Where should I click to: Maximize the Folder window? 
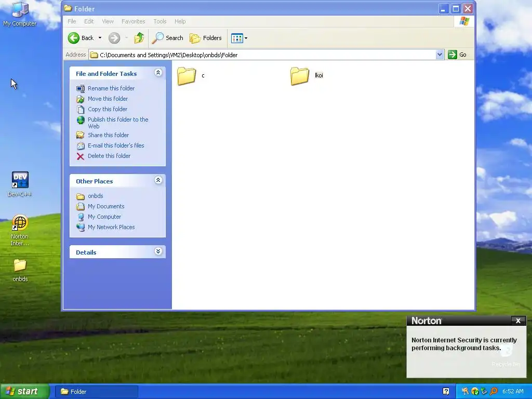coord(456,9)
